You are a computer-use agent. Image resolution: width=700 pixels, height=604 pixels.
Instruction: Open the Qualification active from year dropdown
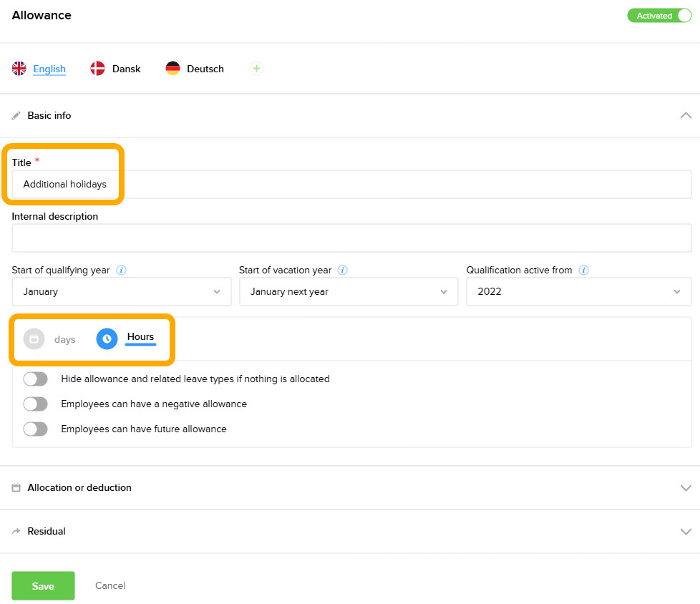pos(578,292)
